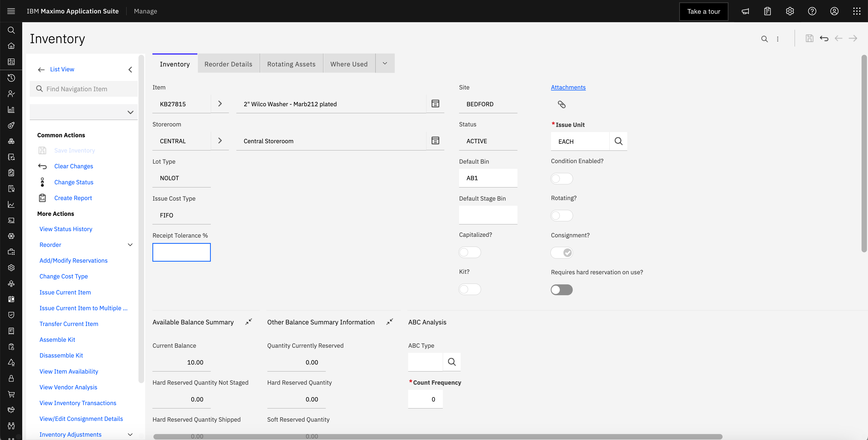868x440 pixels.
Task: Open the navigation panel dropdown
Action: [x=83, y=112]
